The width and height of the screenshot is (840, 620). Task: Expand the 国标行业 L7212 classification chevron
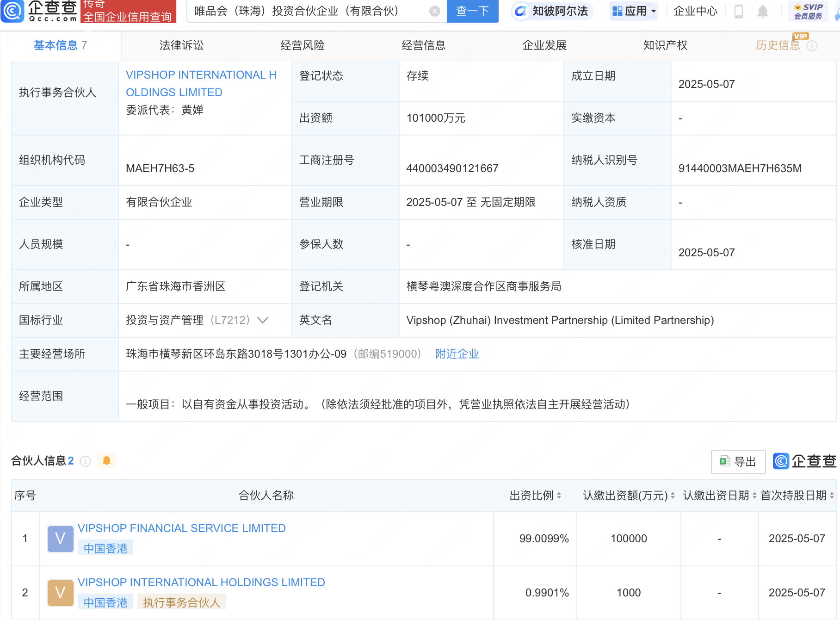coord(262,320)
